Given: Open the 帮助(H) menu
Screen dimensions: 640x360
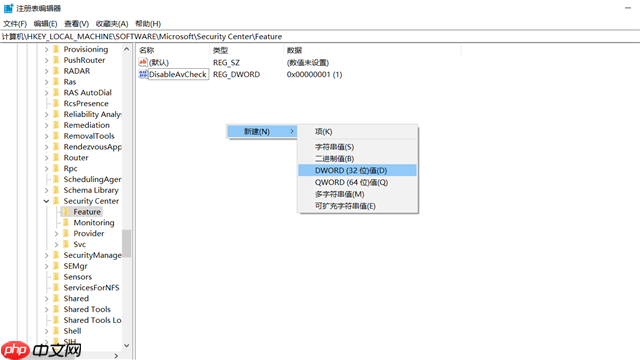Looking at the screenshot, I should click(x=148, y=24).
